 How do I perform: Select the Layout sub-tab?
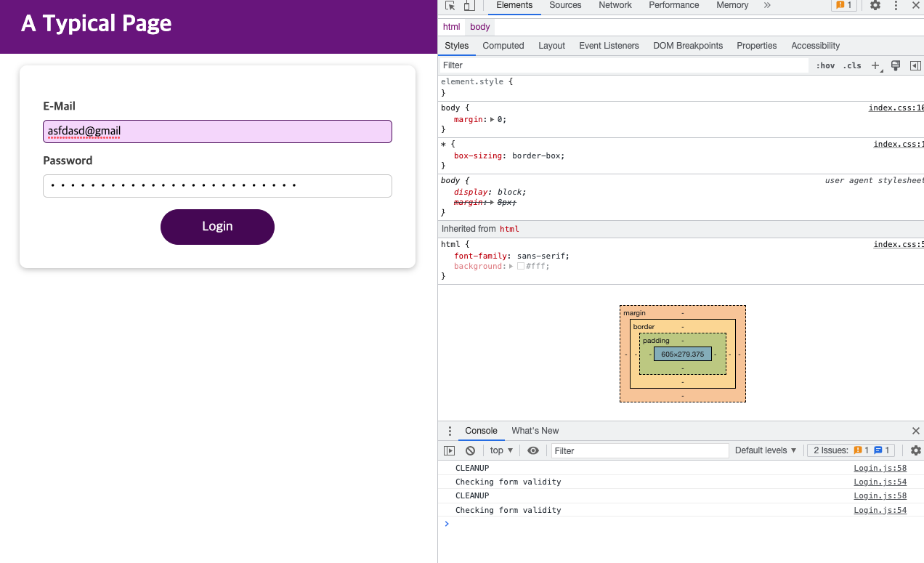pos(551,46)
